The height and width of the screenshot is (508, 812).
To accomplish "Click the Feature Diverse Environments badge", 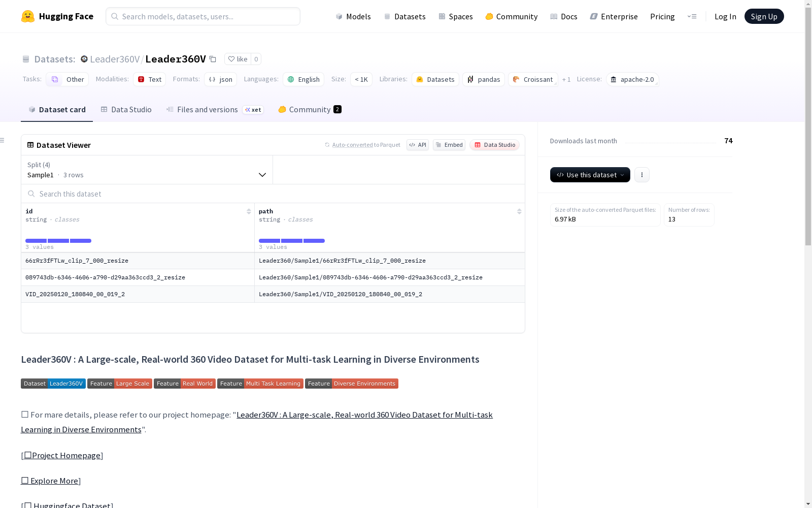I will pos(352,384).
